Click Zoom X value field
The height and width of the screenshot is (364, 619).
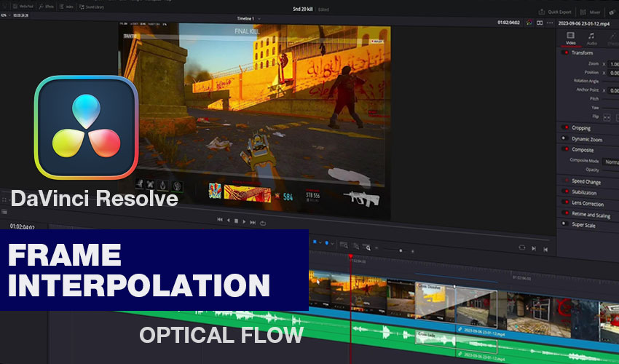pos(614,64)
